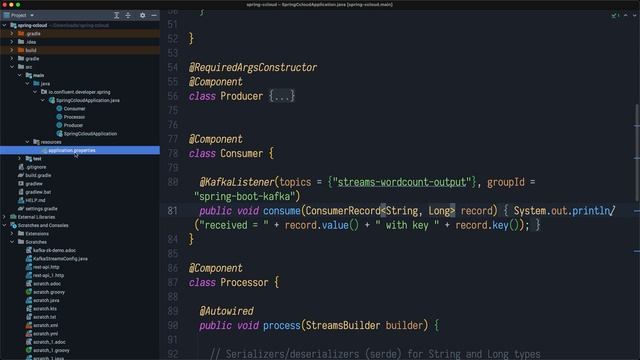Viewport: 640px width, 360px height.
Task: Open Project panel settings gear
Action: point(142,15)
